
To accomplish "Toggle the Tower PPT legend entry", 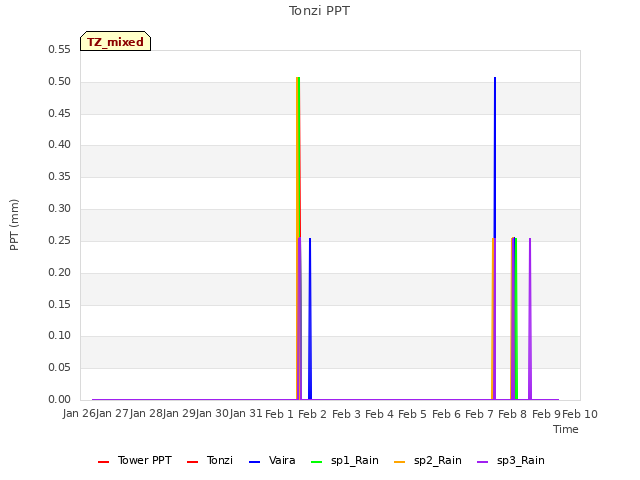I will (x=135, y=460).
